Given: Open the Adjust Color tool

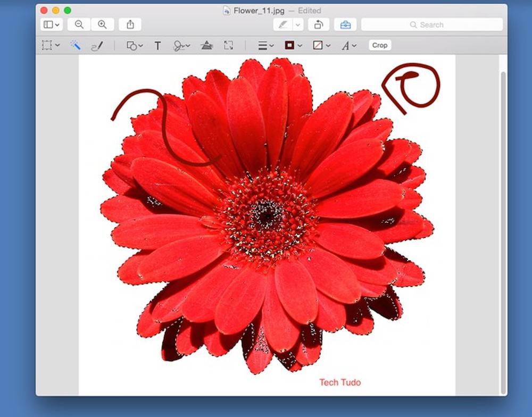Looking at the screenshot, I should pos(207,45).
